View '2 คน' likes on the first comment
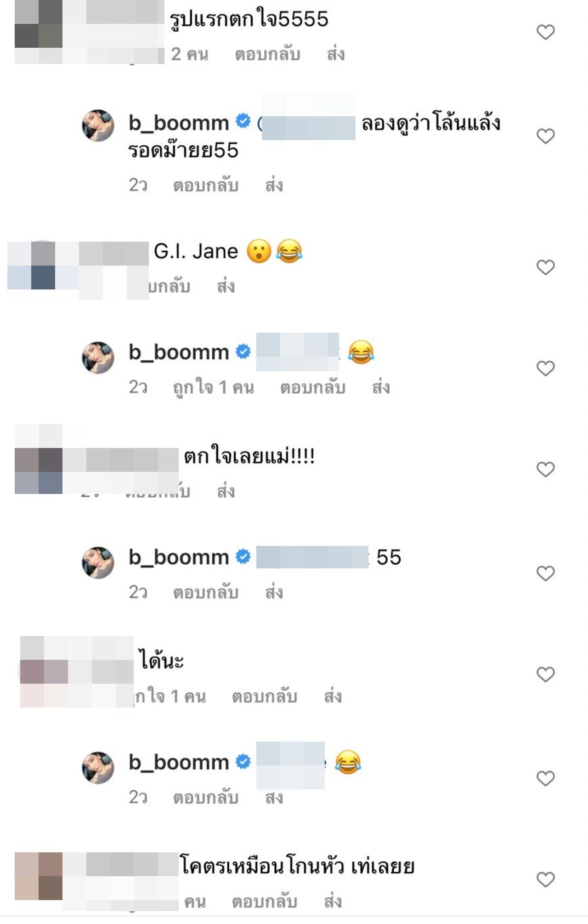Screen dimensions: 588x924 coord(190,54)
